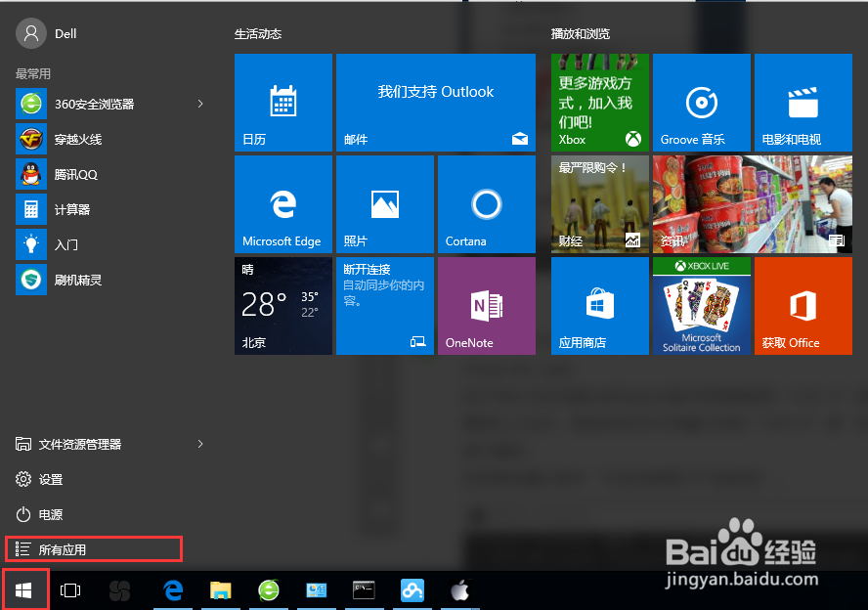This screenshot has height=610, width=868.
Task: Click the Windows Start button
Action: coord(23,590)
